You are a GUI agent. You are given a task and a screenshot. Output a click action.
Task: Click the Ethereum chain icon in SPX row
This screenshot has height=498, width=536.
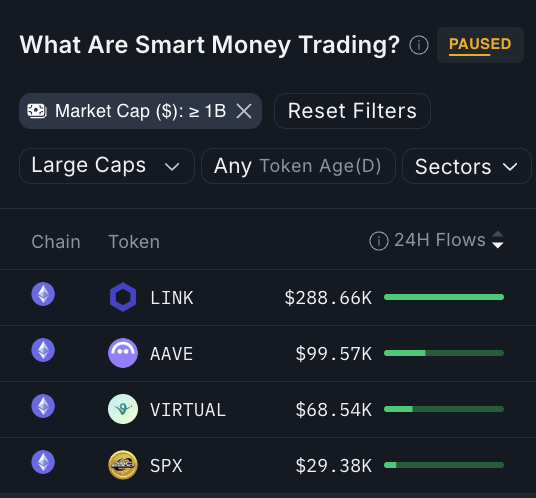tap(43, 462)
